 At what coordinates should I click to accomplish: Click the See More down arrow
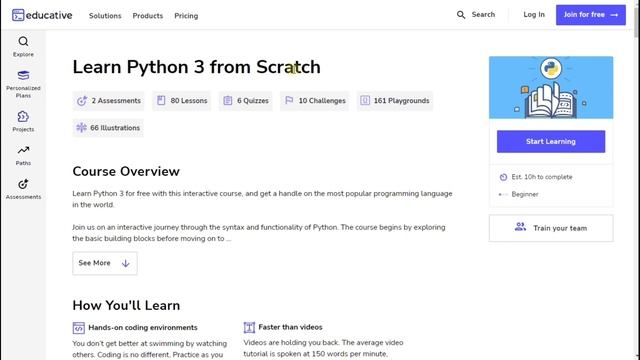[126, 264]
